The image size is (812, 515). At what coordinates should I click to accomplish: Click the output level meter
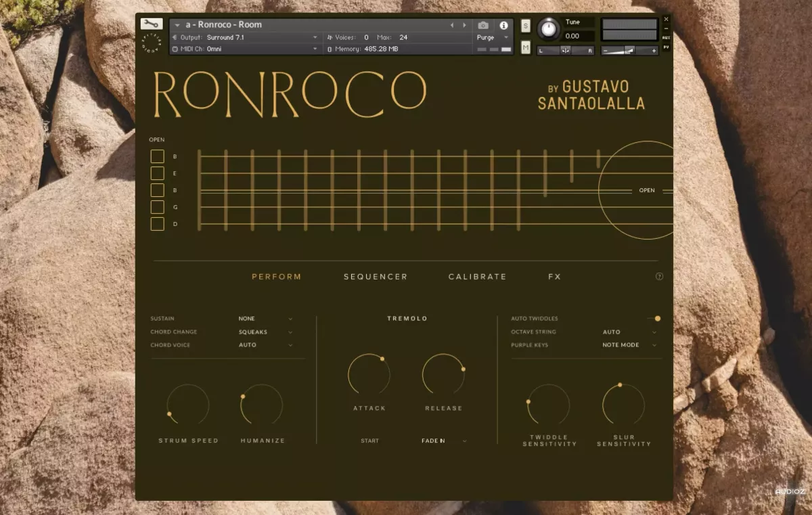coord(629,29)
